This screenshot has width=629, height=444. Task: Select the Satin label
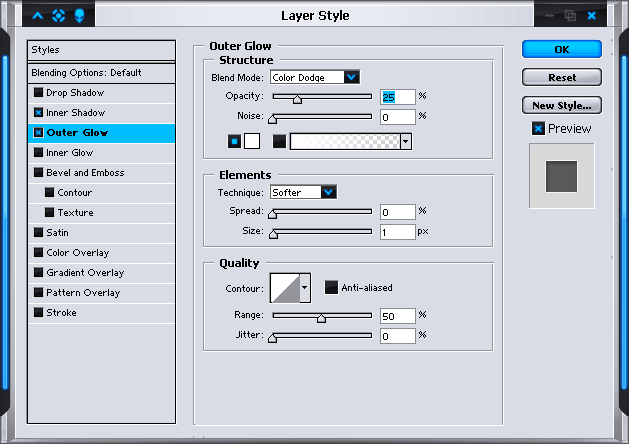57,233
